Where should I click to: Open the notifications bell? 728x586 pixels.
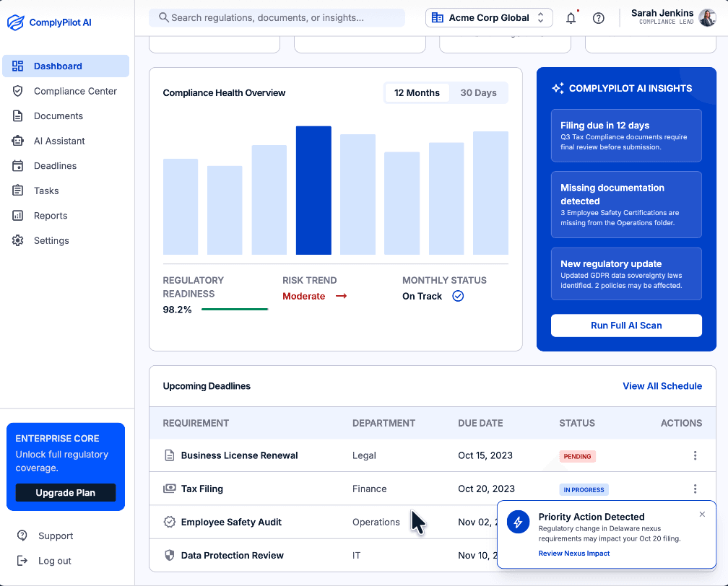(x=571, y=18)
